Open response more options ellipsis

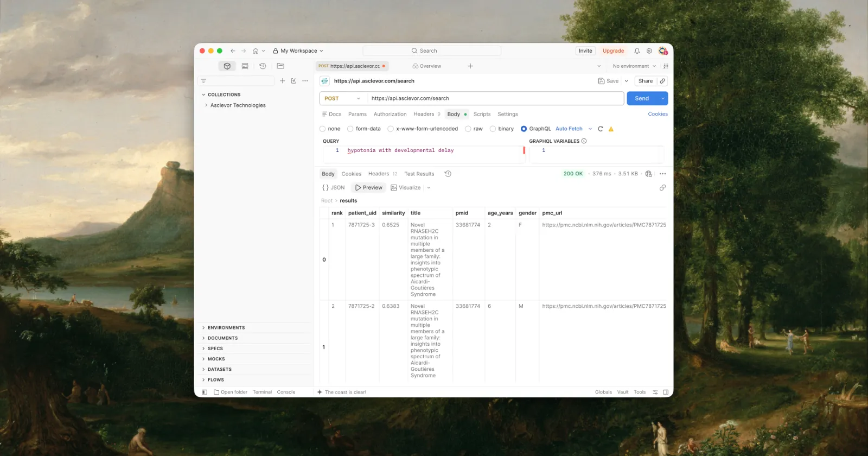(x=662, y=174)
